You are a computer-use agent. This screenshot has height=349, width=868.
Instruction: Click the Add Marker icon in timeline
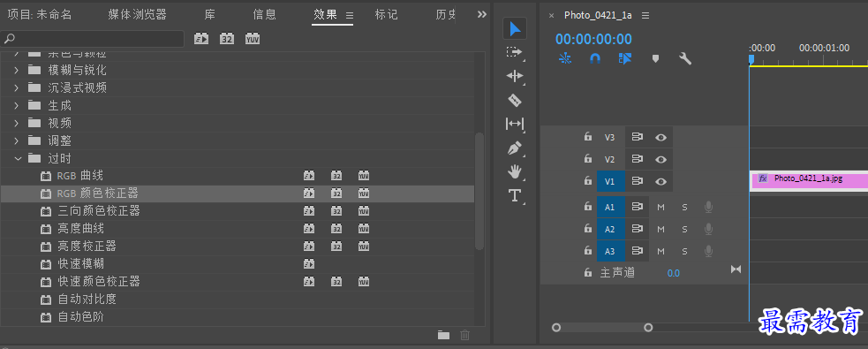(655, 58)
